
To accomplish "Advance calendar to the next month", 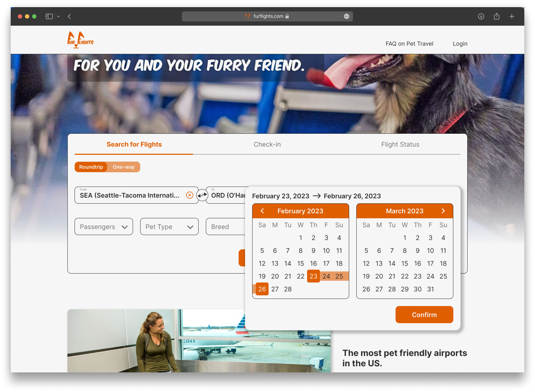I will pyautogui.click(x=443, y=211).
